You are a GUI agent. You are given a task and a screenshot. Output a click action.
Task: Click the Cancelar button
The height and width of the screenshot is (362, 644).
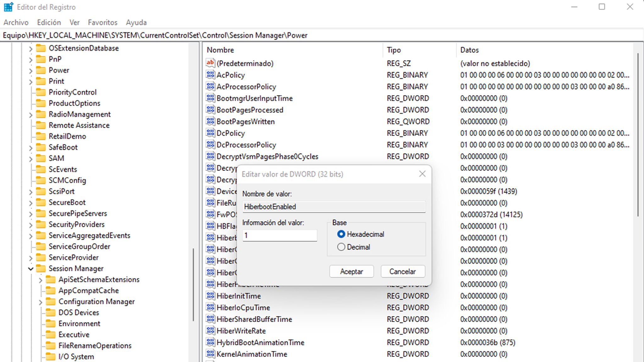click(x=403, y=271)
